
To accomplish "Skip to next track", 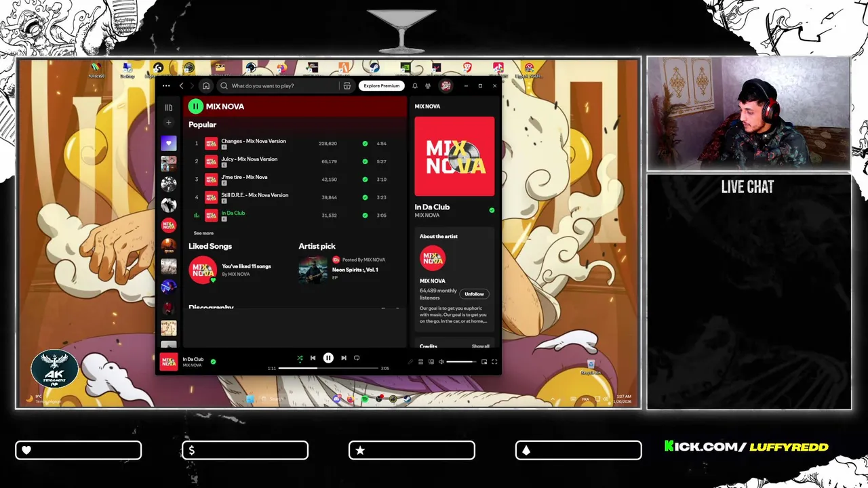I will 344,358.
